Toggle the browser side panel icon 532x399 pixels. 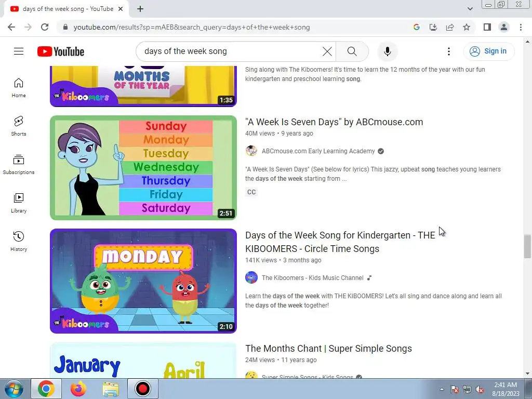pos(487,27)
